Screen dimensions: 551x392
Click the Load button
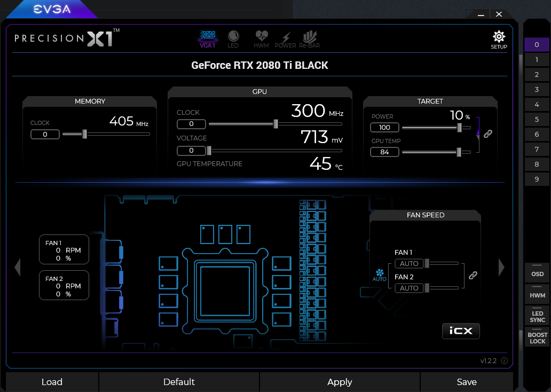point(52,382)
